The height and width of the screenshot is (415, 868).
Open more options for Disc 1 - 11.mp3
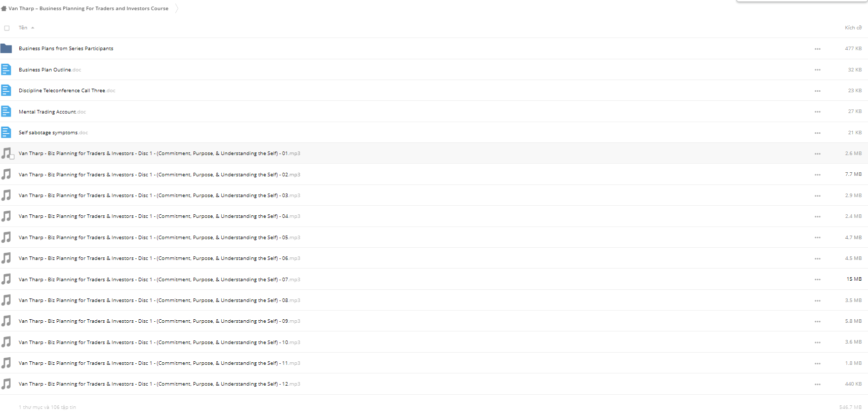click(x=817, y=364)
